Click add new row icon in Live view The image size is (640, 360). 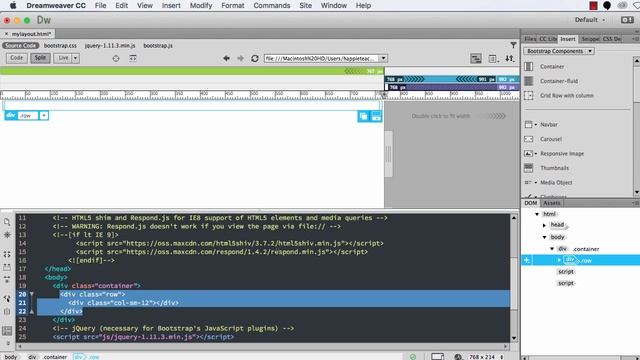[376, 116]
